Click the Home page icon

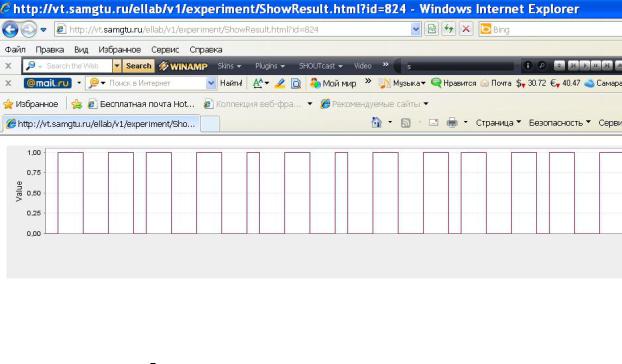tap(376, 123)
